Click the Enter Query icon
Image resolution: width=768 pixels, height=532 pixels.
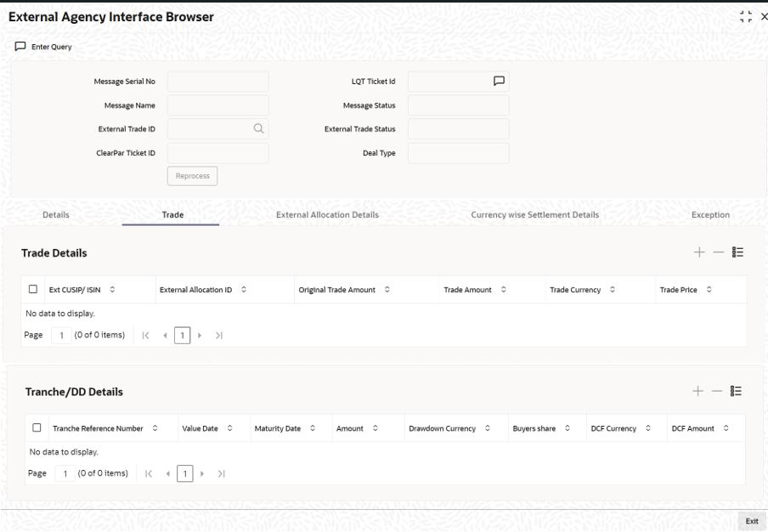click(x=19, y=47)
